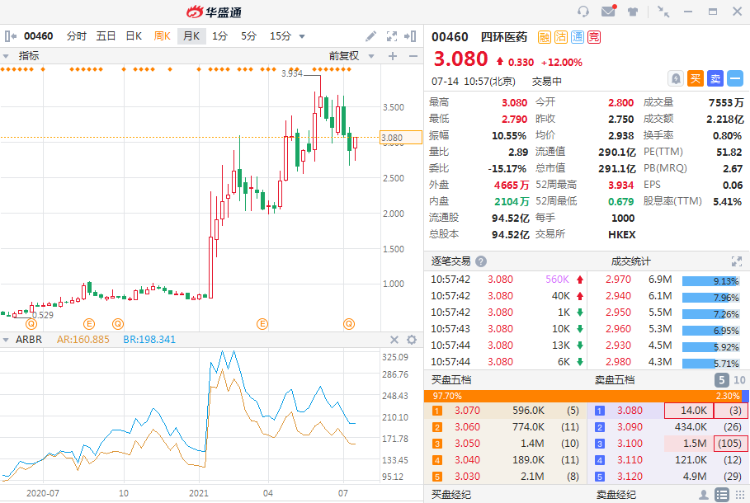Set a price alert with bell icon
Viewport: 750px width, 503px height.
tap(675, 78)
